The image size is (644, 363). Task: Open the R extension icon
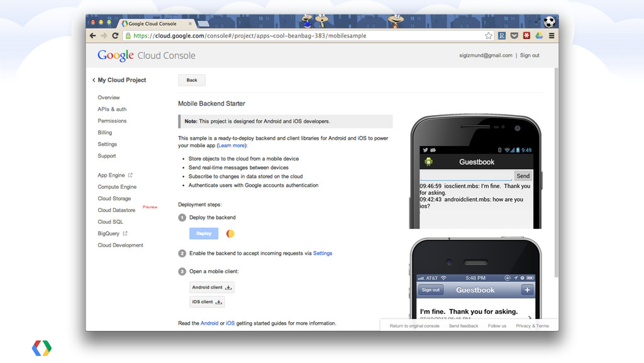point(501,36)
